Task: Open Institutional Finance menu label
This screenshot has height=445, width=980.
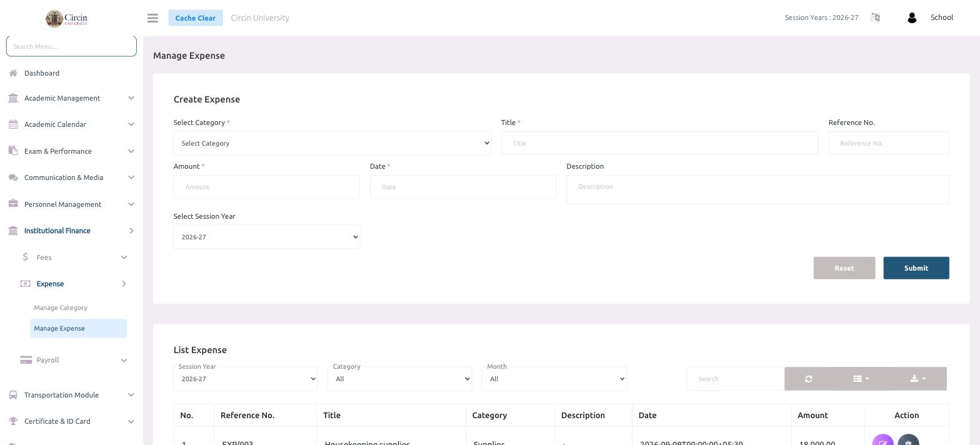Action: [57, 231]
